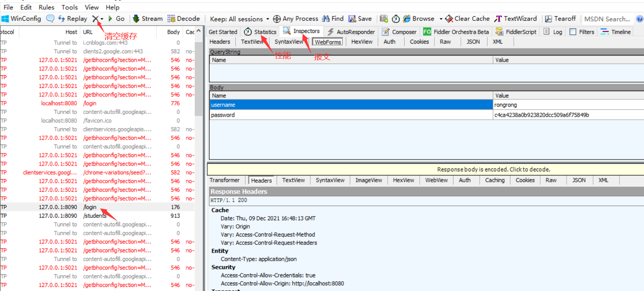The width and height of the screenshot is (644, 291).
Task: Select request WebForms inspector tab
Action: coord(328,42)
